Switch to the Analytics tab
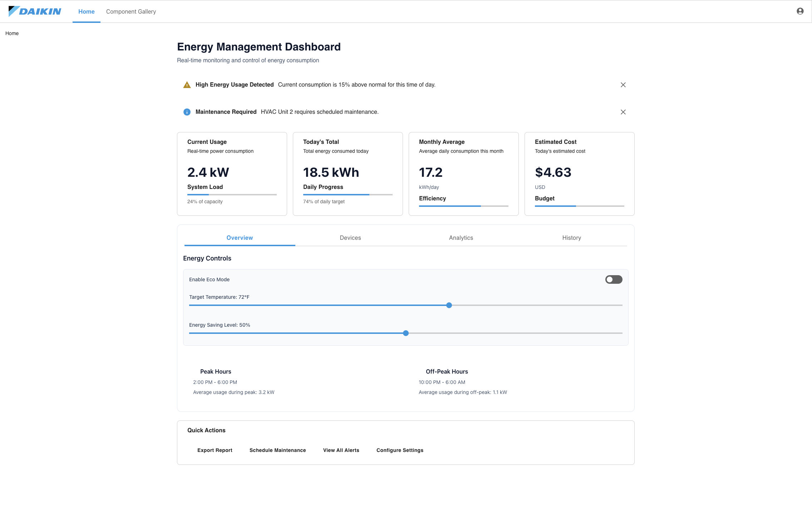Image resolution: width=812 pixels, height=511 pixels. pos(461,238)
